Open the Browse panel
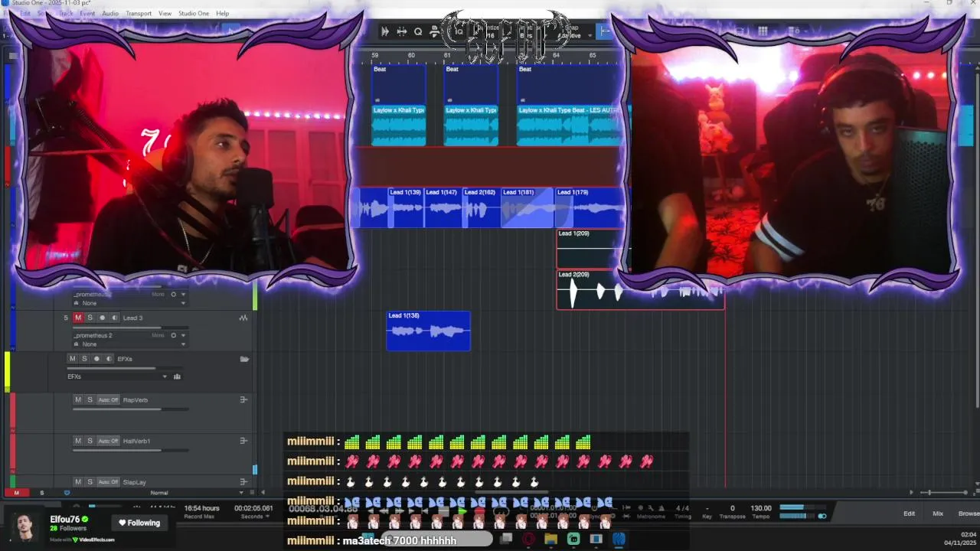 (x=969, y=514)
